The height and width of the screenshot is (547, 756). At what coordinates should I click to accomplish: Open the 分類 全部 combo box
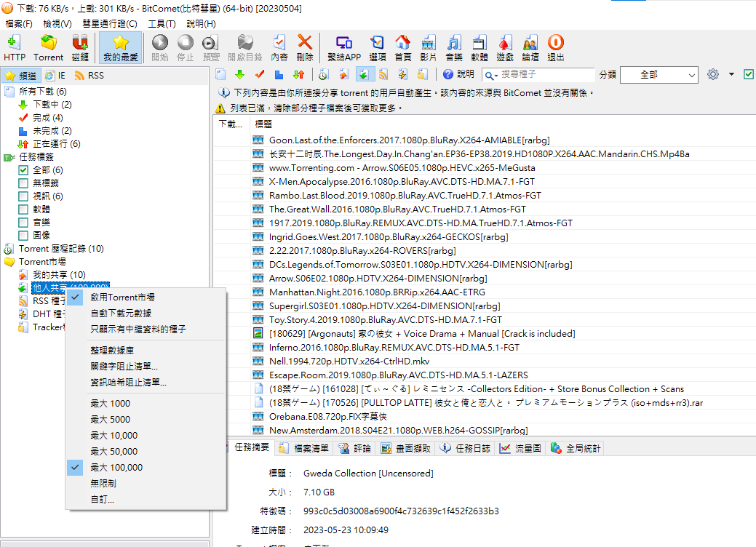tap(658, 75)
